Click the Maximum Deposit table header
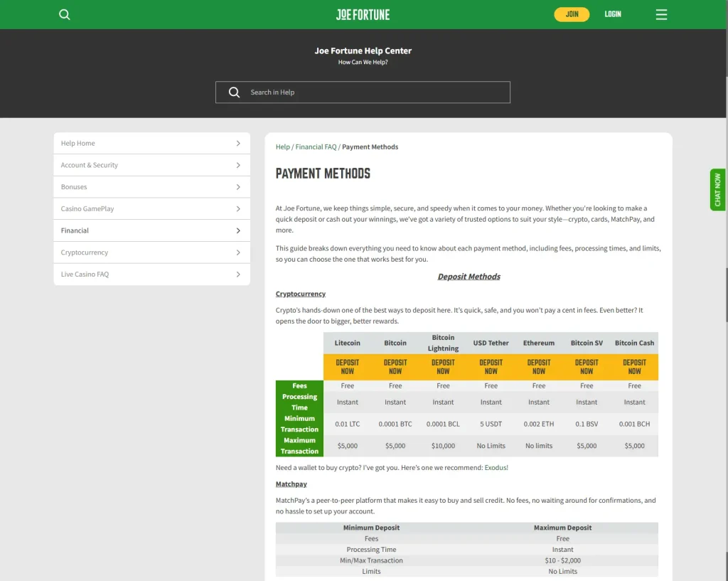This screenshot has height=581, width=728. [x=562, y=528]
